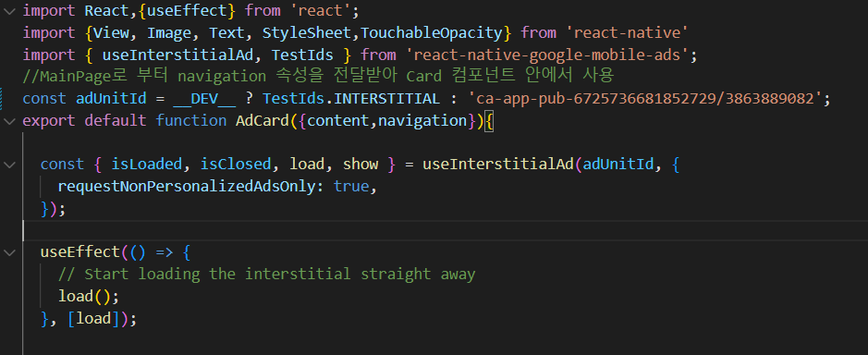868x355 pixels.
Task: Click the 'react-native-google-mobile-ads' string
Action: pos(547,55)
